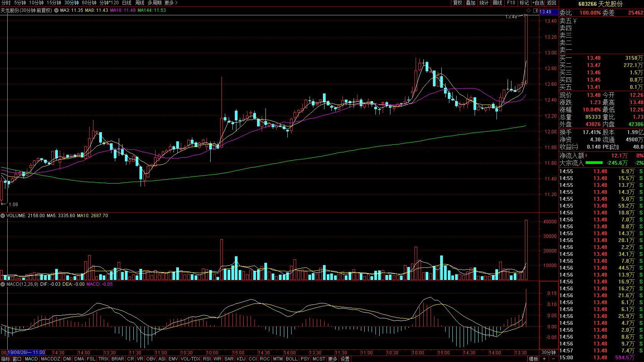Screen dimensions: 644x362
Task: Switch to 日线 daily chart
Action: coord(127,3)
